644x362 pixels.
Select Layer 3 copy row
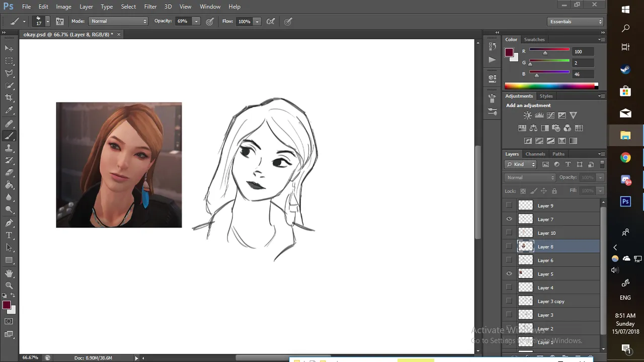point(552,301)
